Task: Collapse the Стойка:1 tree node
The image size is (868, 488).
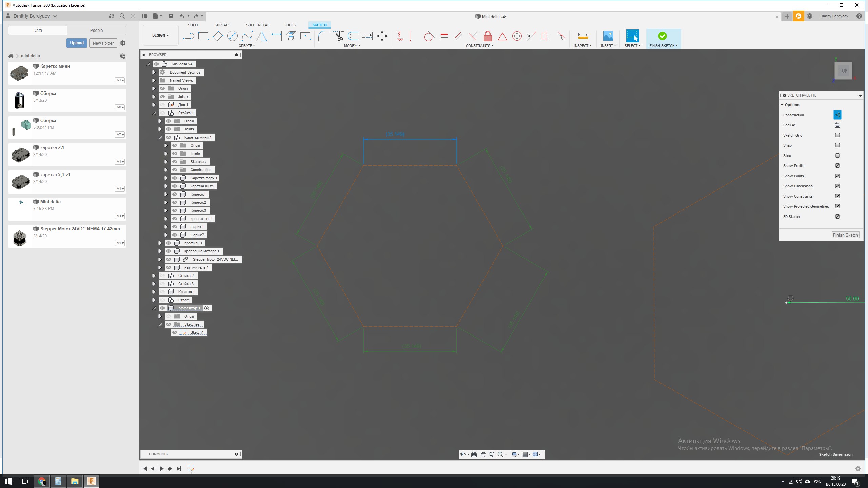Action: 154,113
